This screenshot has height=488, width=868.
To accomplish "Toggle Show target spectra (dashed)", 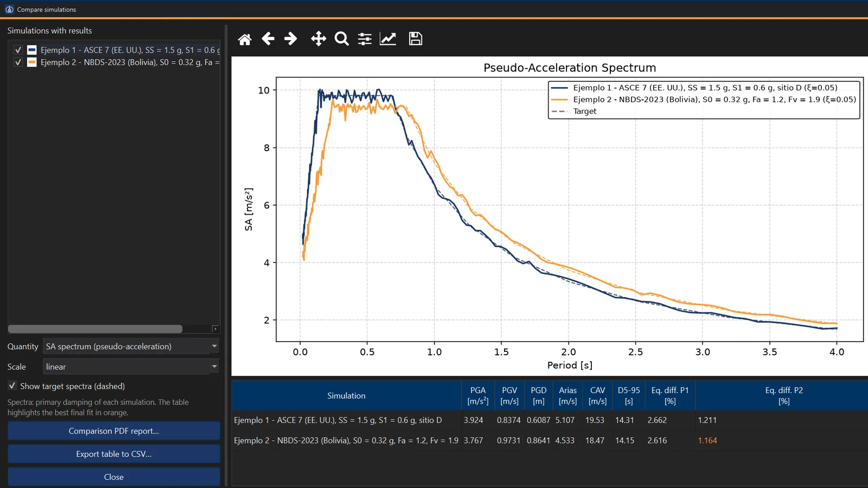I will click(12, 386).
